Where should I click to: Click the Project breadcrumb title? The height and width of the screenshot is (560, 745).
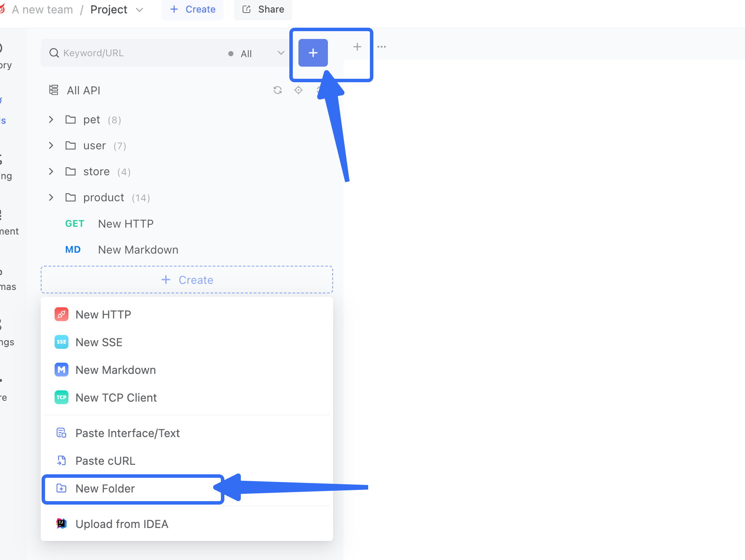(x=109, y=10)
